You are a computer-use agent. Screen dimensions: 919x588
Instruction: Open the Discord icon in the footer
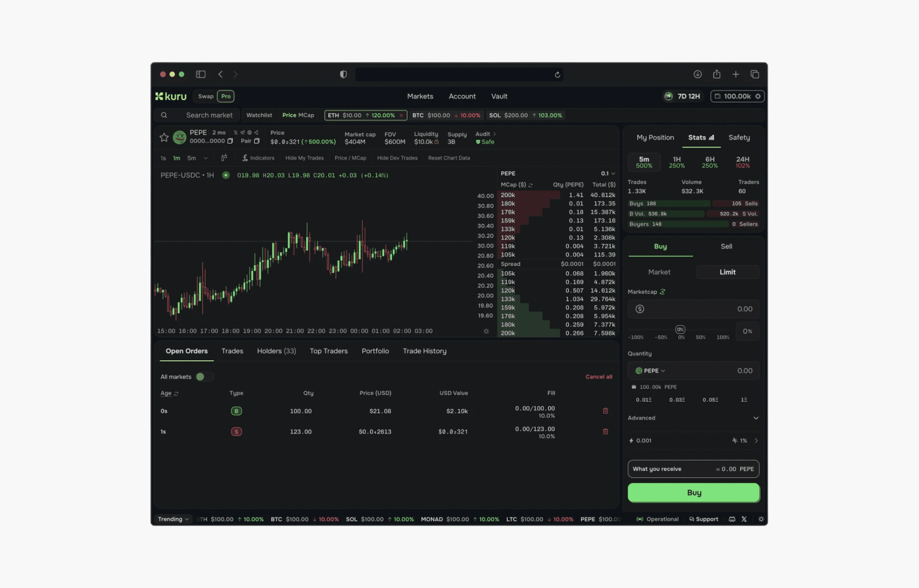[x=732, y=519]
